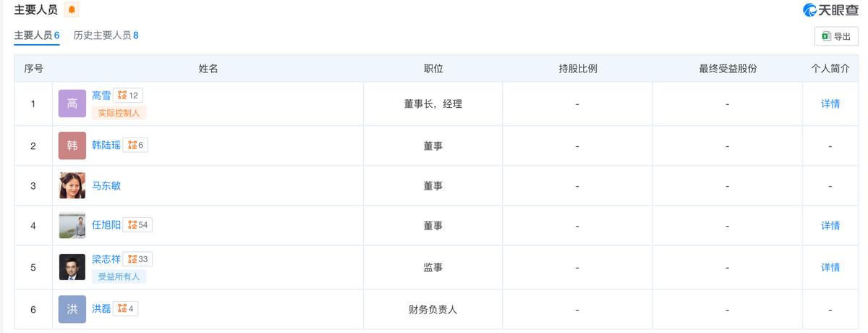Export table with the 导出 button
The height and width of the screenshot is (333, 868).
(x=835, y=36)
